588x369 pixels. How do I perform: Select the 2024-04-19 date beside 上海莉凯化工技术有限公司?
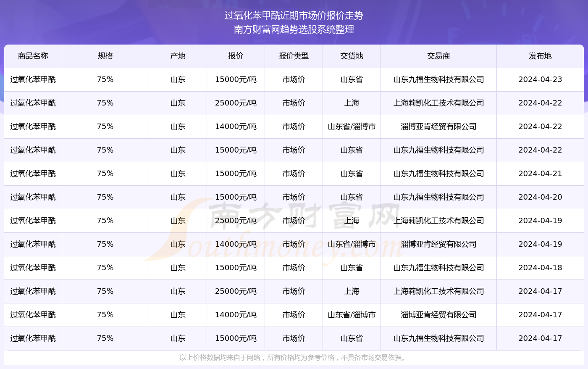540,221
